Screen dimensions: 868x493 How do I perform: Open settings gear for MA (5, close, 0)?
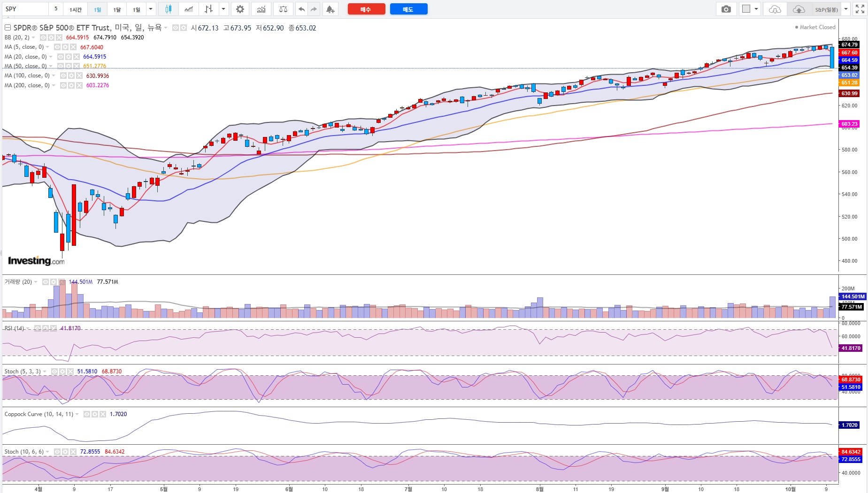click(x=65, y=47)
